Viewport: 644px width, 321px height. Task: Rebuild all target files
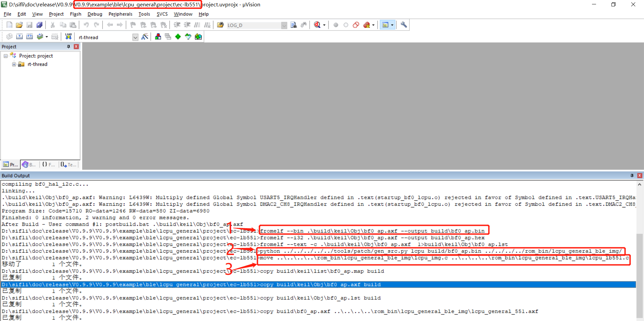coord(30,37)
